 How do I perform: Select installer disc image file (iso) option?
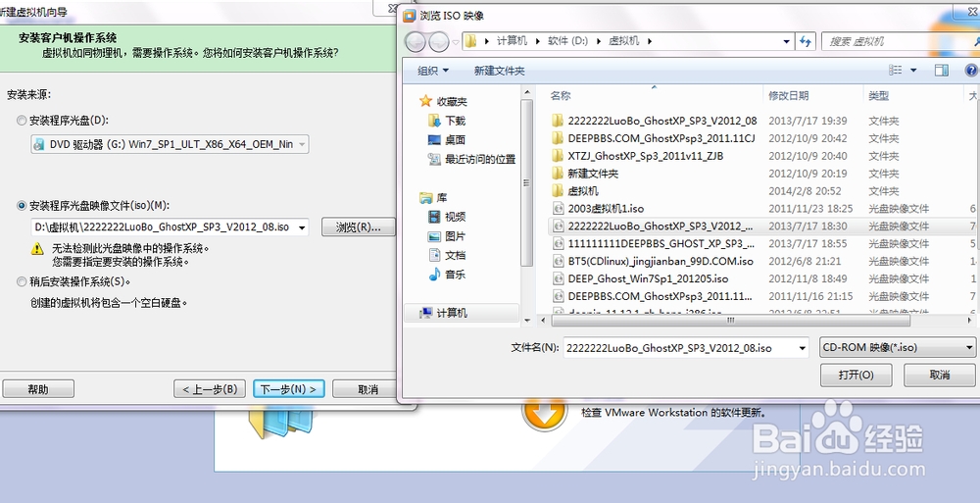[x=22, y=205]
